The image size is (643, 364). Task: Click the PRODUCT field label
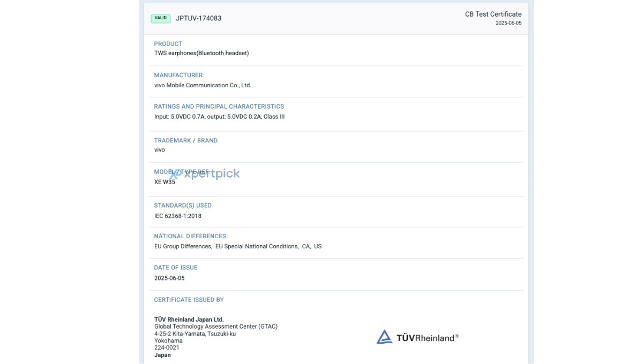point(168,44)
